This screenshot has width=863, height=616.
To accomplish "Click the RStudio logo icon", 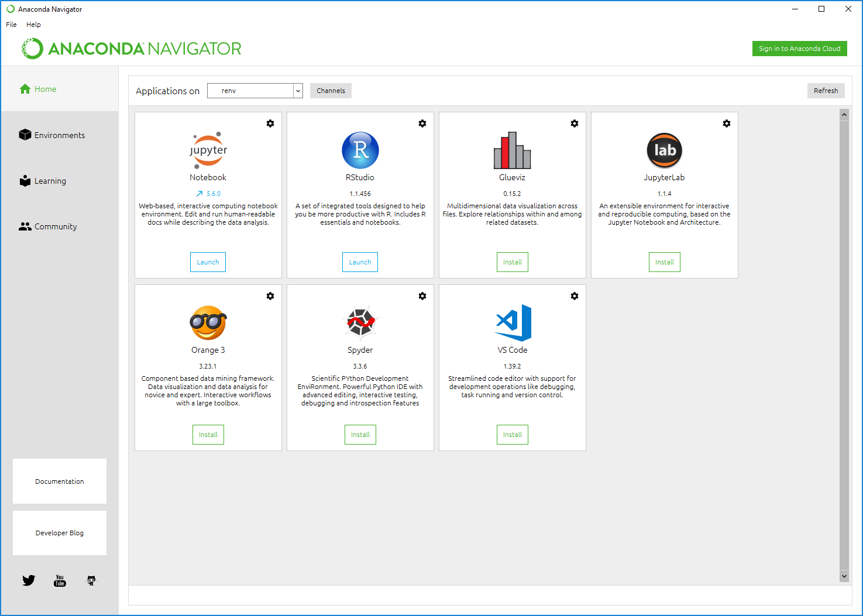I will coord(360,150).
